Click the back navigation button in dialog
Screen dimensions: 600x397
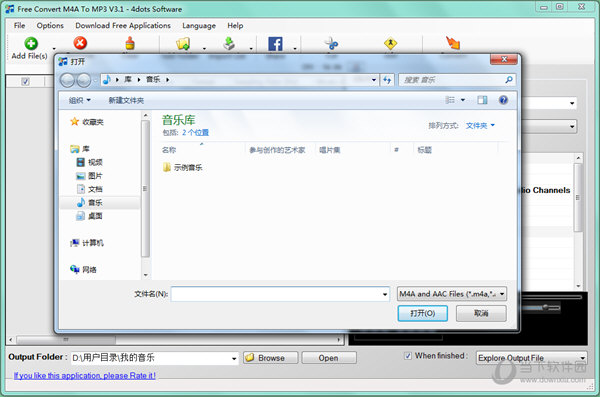(x=67, y=80)
